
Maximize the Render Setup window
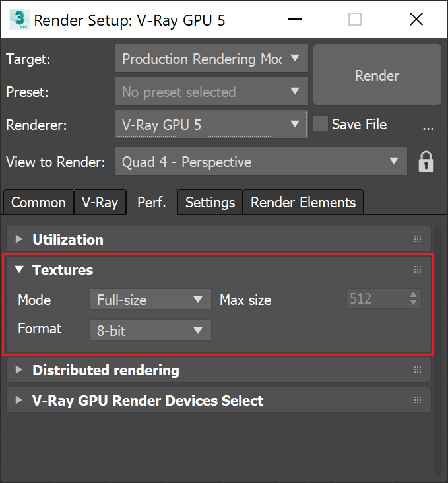[x=355, y=19]
